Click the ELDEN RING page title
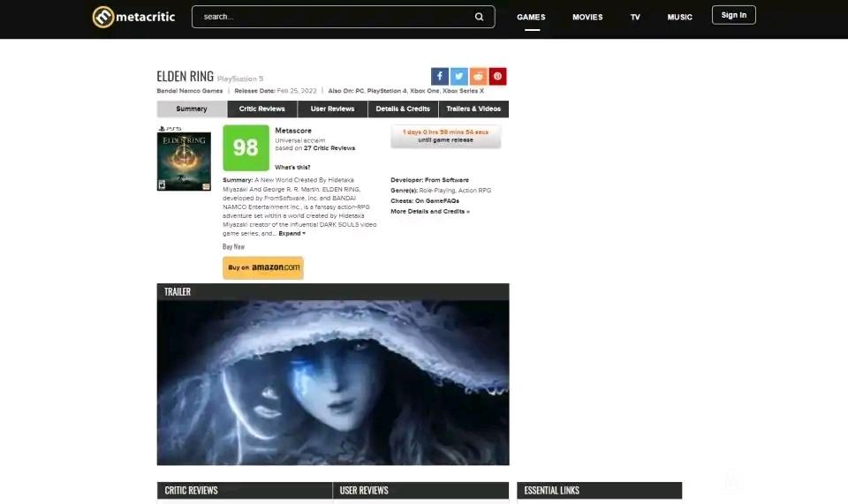The height and width of the screenshot is (504, 848). click(185, 76)
